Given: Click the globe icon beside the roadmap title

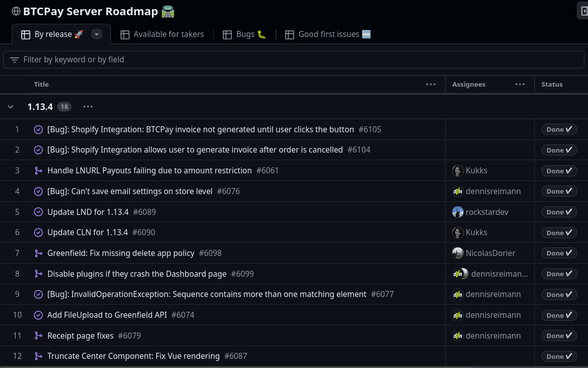Looking at the screenshot, I should click(x=16, y=11).
